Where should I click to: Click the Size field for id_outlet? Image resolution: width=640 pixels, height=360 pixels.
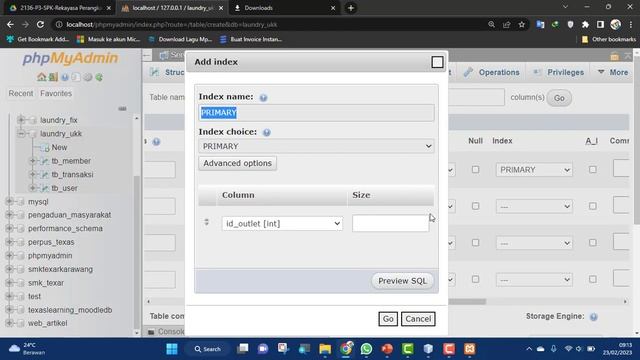[390, 223]
